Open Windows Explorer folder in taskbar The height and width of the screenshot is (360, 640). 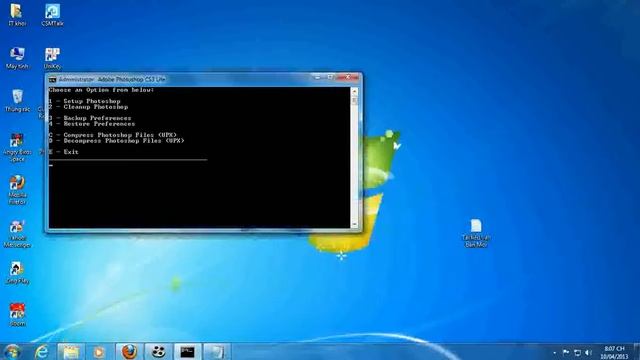click(71, 352)
